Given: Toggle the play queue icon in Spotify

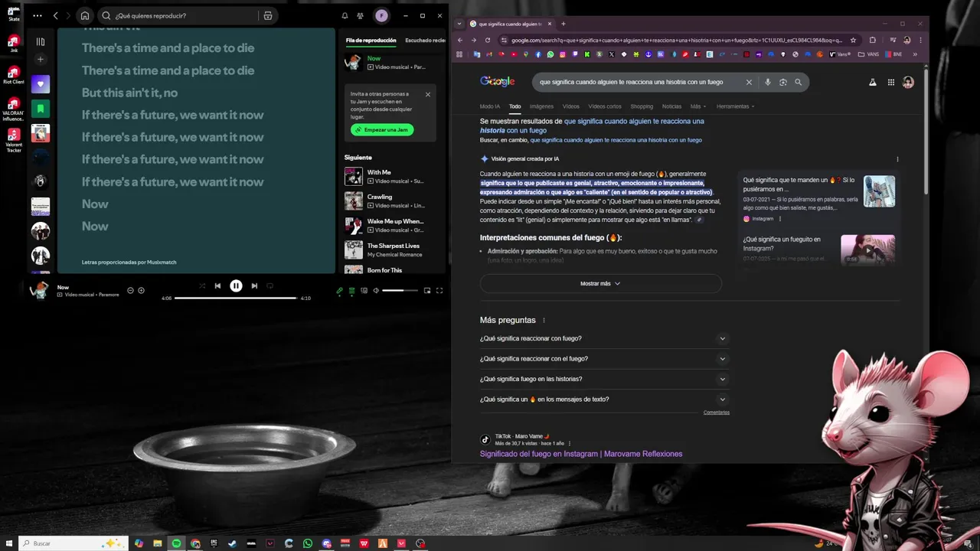Looking at the screenshot, I should pos(352,291).
